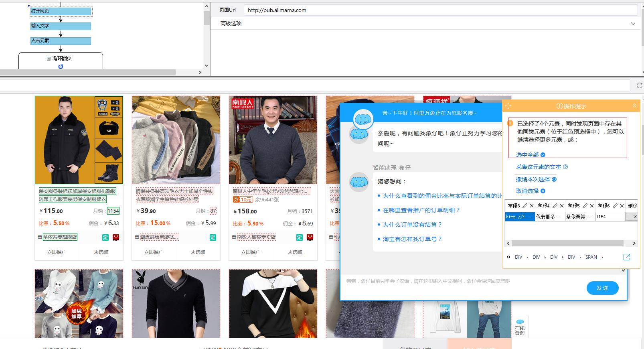Open question 为什么订单没有结算？
Screen dimensions: 644x349
(x=412, y=225)
